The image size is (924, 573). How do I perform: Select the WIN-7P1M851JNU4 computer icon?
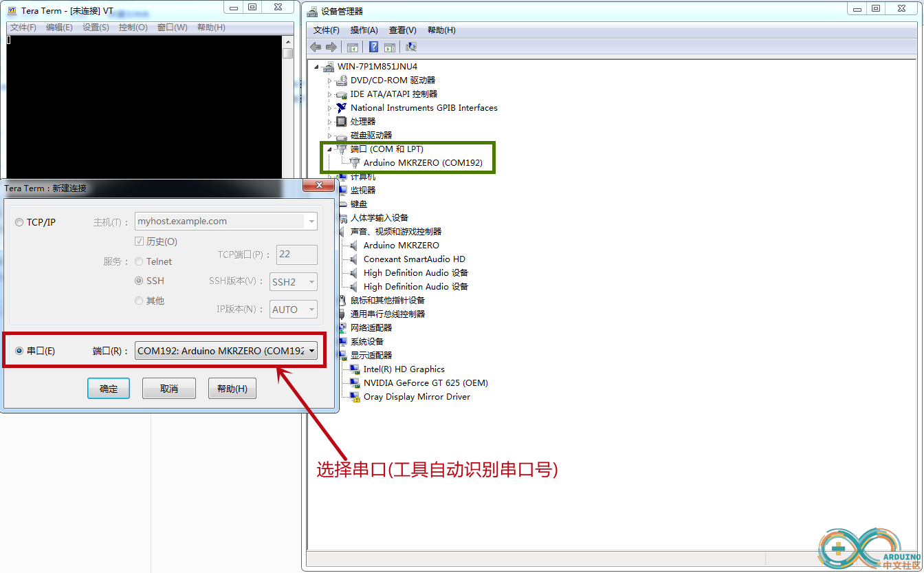tap(329, 67)
